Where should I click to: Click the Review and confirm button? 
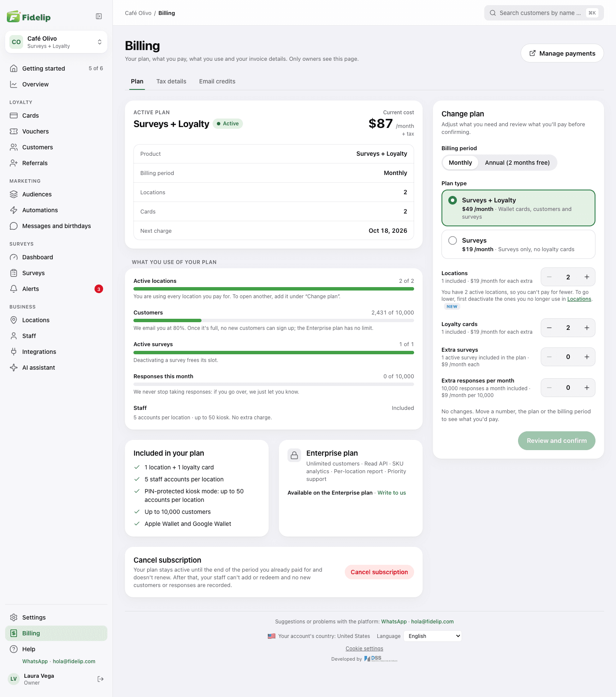coord(557,441)
